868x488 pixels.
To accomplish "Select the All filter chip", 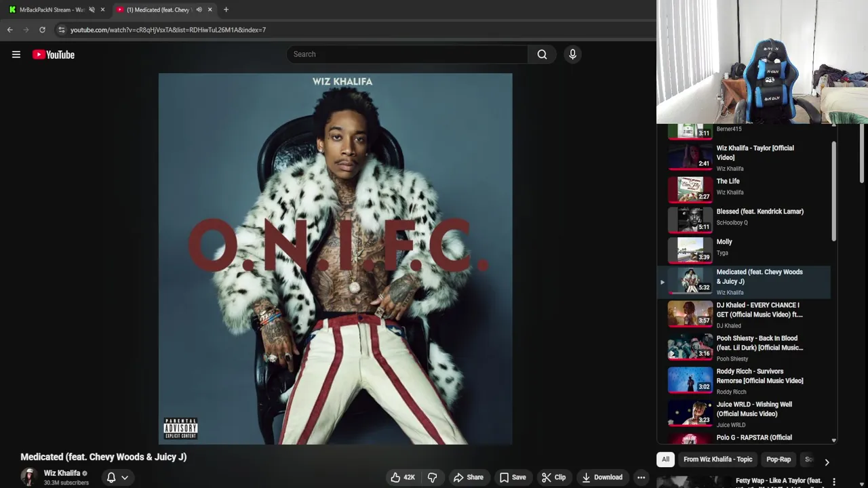I will [x=665, y=459].
